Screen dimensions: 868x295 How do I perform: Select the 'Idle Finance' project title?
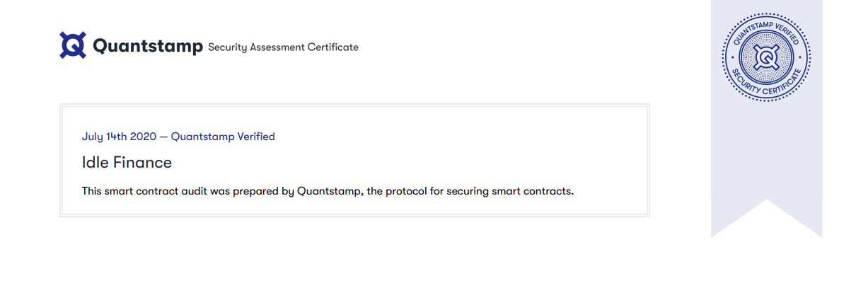pyautogui.click(x=127, y=162)
